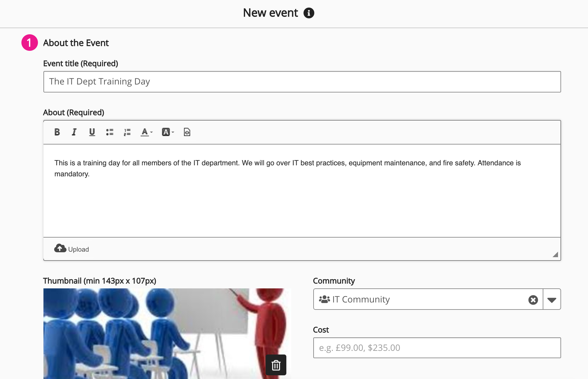Click the New event page title

pos(270,13)
